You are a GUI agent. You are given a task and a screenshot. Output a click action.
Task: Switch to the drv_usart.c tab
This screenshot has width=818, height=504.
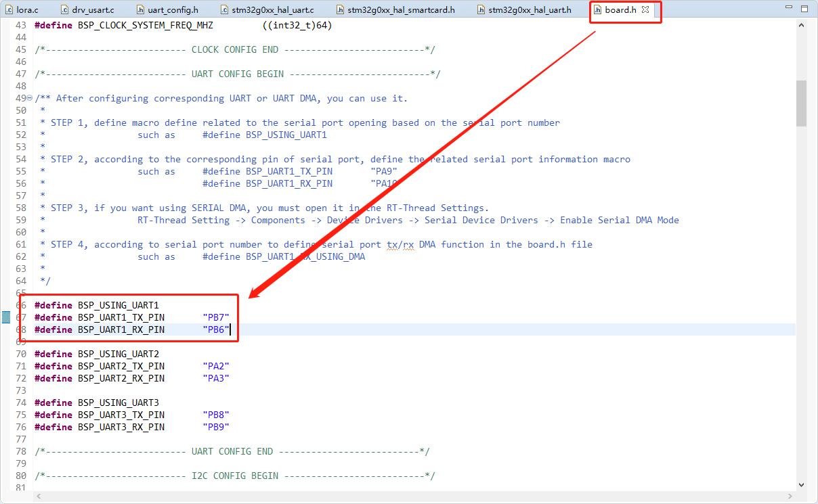87,10
